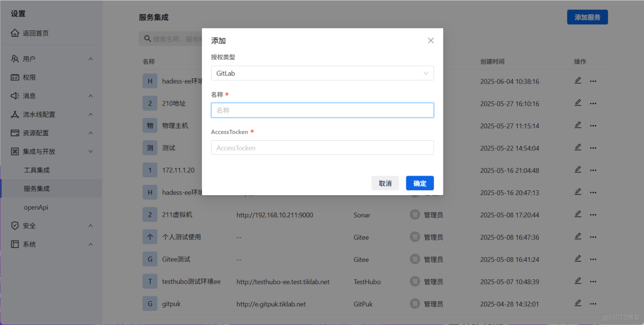Click the 取消 cancel button
This screenshot has height=325, width=644.
pos(385,183)
